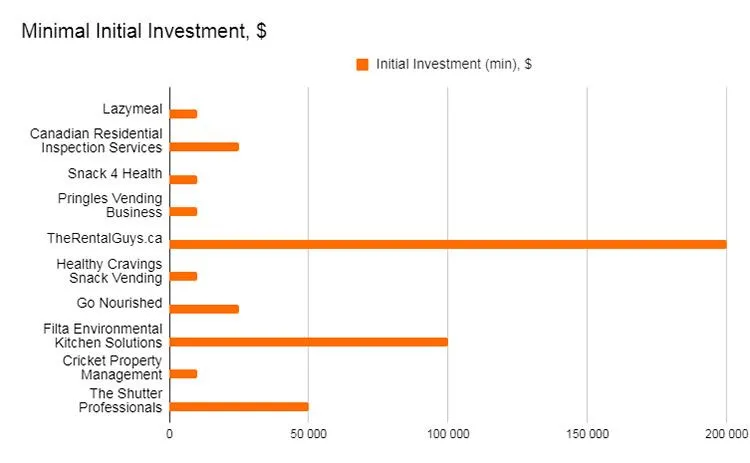
Task: Click the 100 000 axis tick label
Action: (x=447, y=434)
